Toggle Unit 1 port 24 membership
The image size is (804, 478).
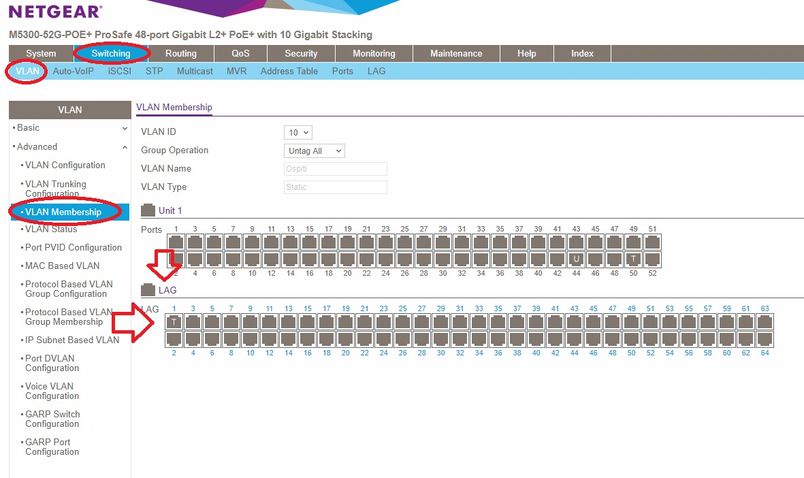[386, 259]
